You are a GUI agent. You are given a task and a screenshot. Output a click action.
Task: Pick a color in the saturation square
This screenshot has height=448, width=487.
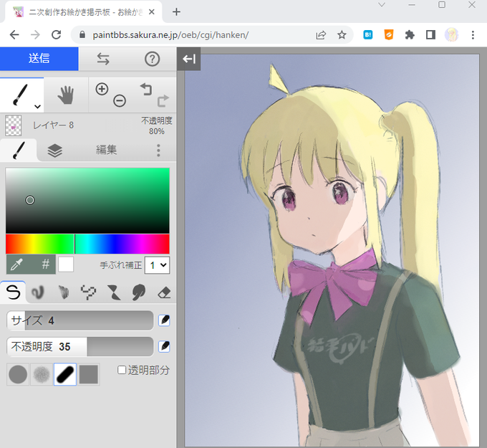click(87, 201)
